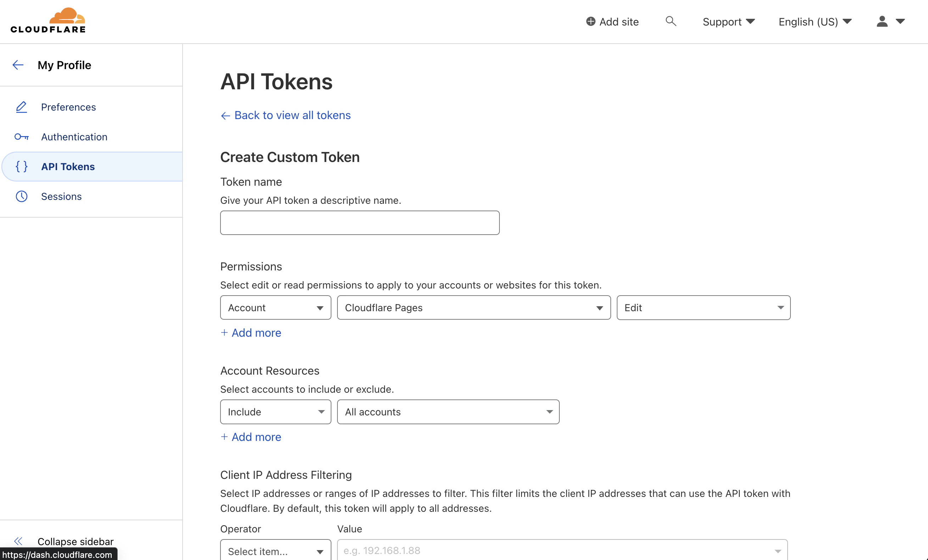Open the Edit access level dropdown
The height and width of the screenshot is (560, 928).
[x=703, y=308]
